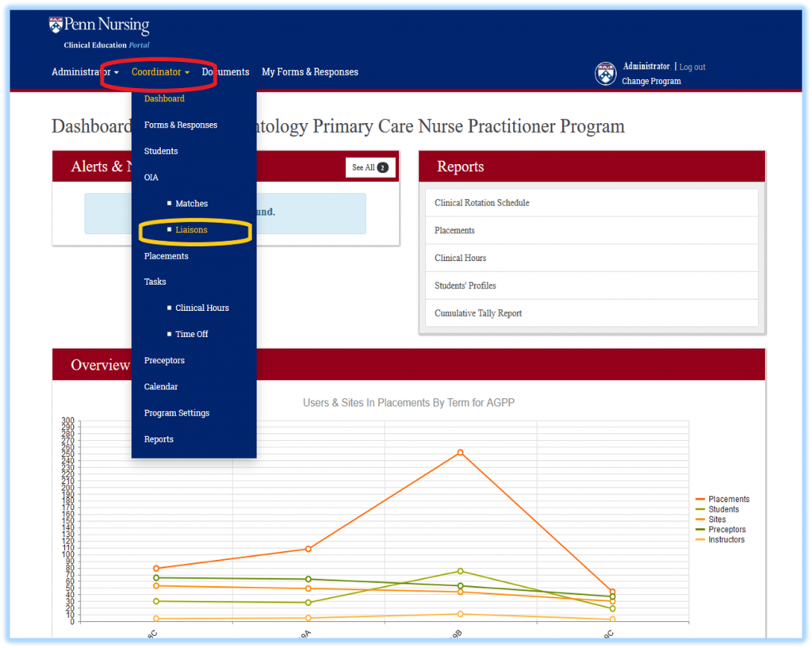Click the Sites legend marker icon

click(699, 519)
